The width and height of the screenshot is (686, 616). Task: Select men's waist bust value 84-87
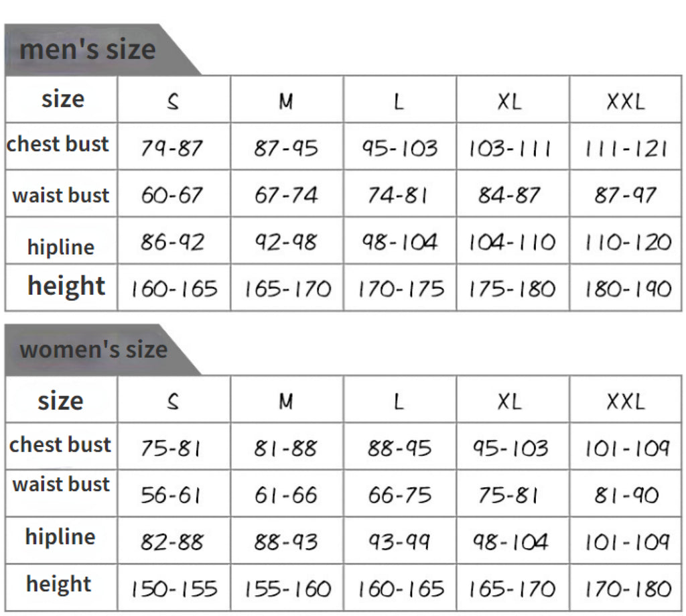509,195
